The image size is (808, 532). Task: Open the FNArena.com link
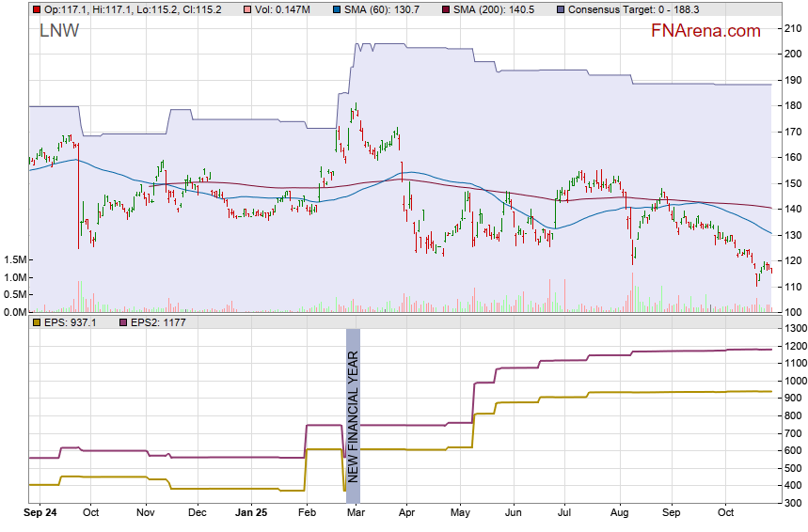point(705,31)
